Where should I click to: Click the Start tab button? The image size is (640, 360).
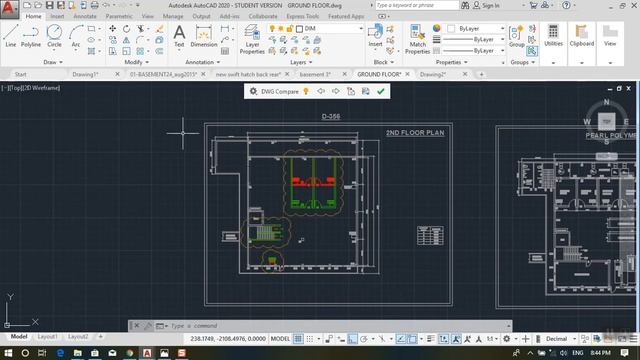tap(20, 74)
